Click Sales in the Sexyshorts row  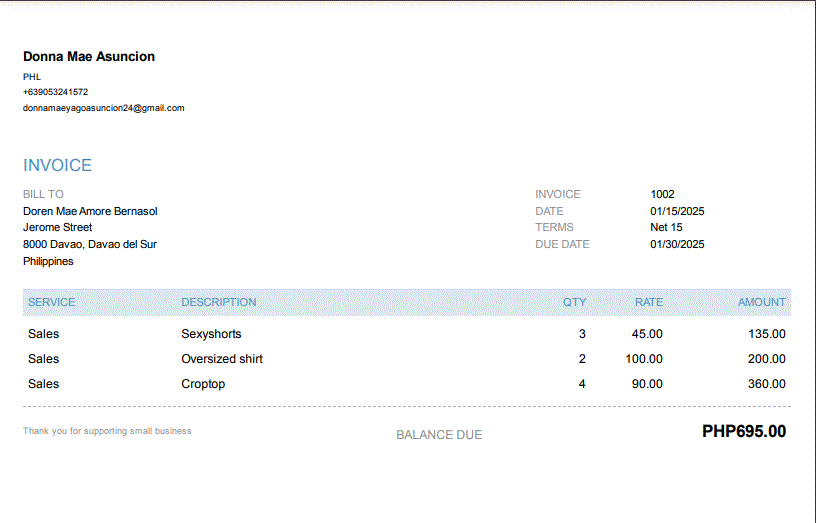tap(44, 334)
